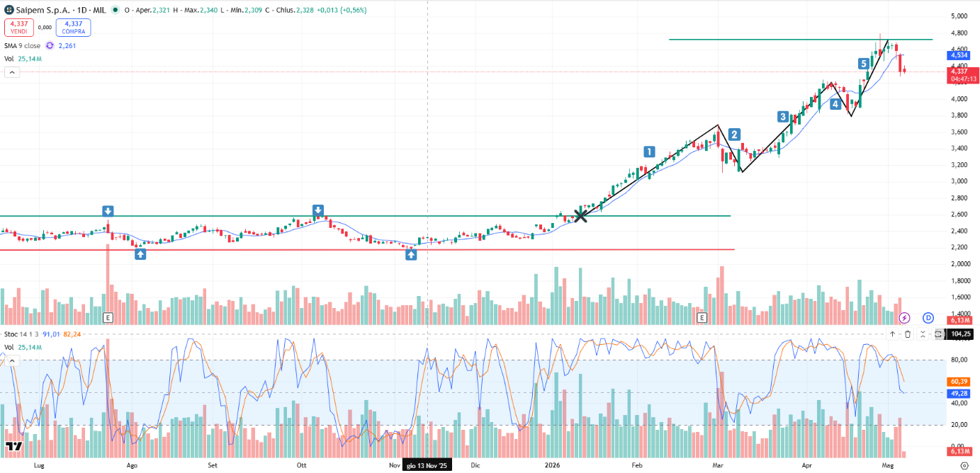Click the 'gio 13 Nov '25' date label
The height and width of the screenshot is (473, 980).
point(427,465)
